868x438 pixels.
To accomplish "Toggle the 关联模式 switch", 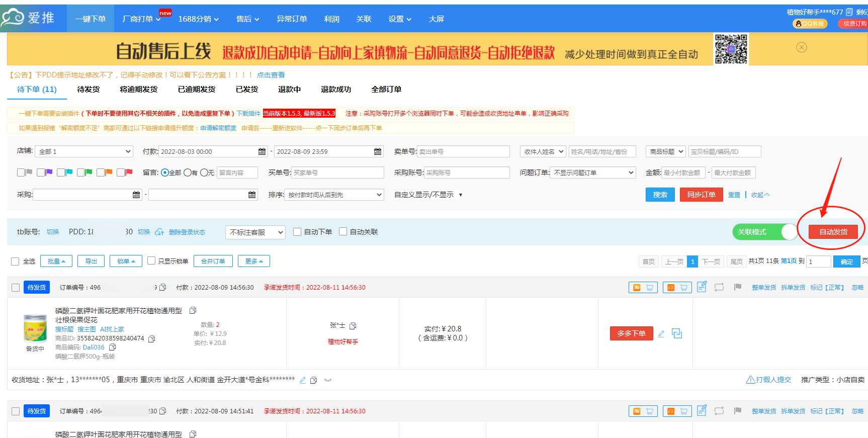I will (765, 232).
